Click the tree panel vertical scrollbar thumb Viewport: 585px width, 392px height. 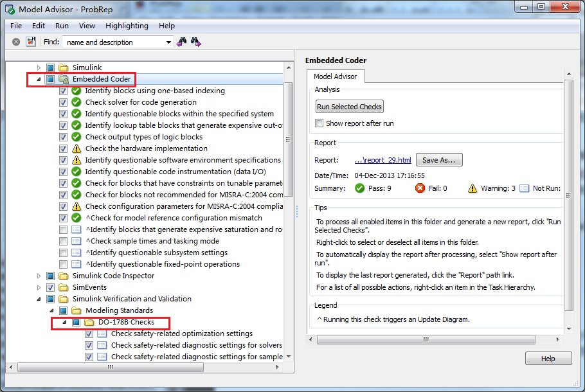[x=289, y=139]
